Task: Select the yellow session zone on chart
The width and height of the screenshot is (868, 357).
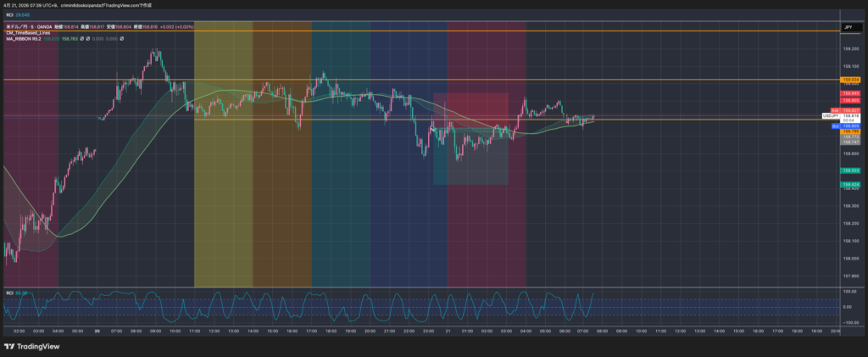Action: pyautogui.click(x=223, y=170)
